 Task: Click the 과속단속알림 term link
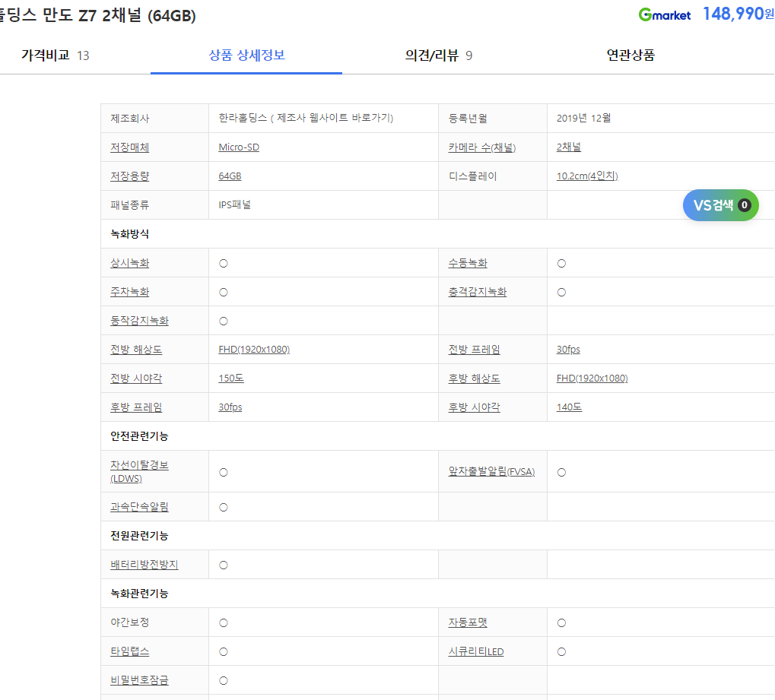pyautogui.click(x=139, y=507)
